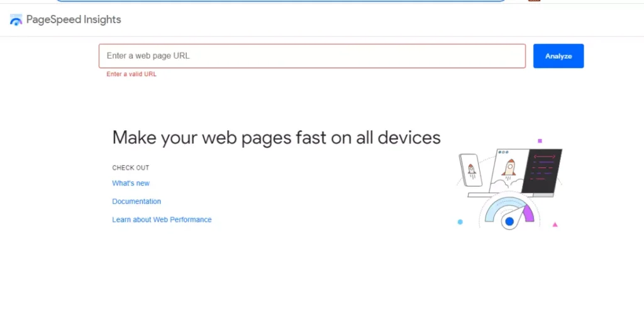Click the PageSpeed Insights title text
This screenshot has height=322, width=644.
(74, 19)
